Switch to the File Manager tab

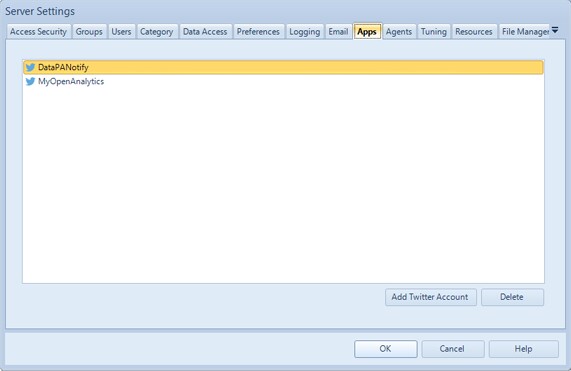524,32
